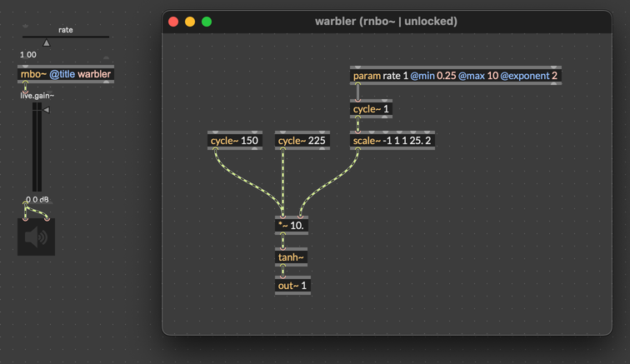Image resolution: width=630 pixels, height=364 pixels.
Task: Select the cycle~ 1 object
Action: [371, 109]
